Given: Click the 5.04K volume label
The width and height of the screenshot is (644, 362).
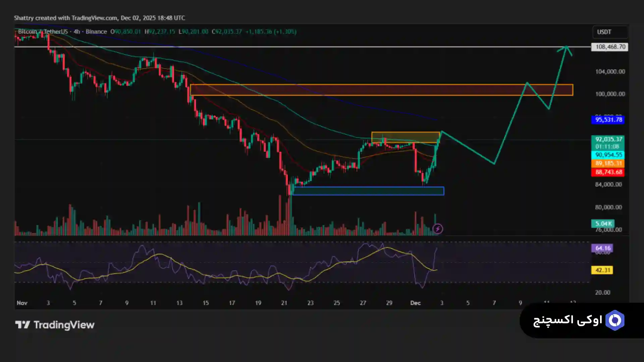Looking at the screenshot, I should pyautogui.click(x=603, y=224).
